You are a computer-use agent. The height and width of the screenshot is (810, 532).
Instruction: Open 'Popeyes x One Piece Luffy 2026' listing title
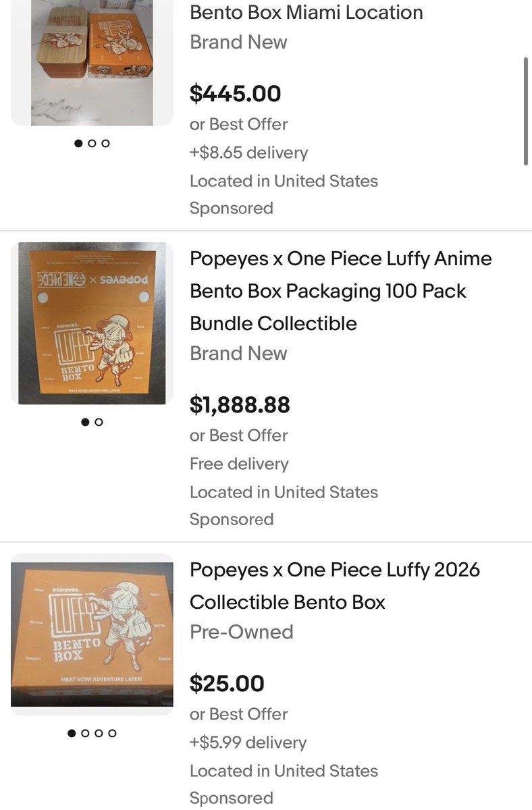click(335, 586)
